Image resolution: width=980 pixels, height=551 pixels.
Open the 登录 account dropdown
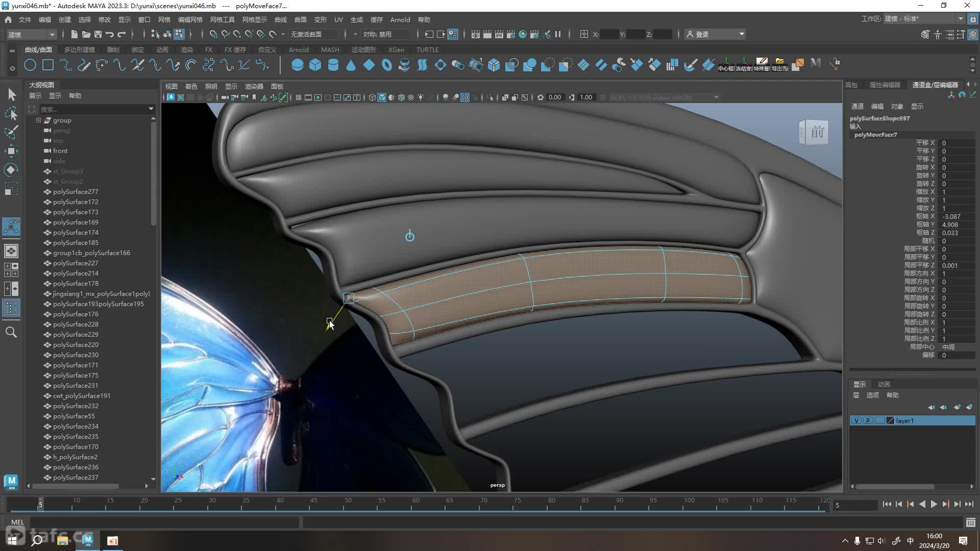click(715, 34)
